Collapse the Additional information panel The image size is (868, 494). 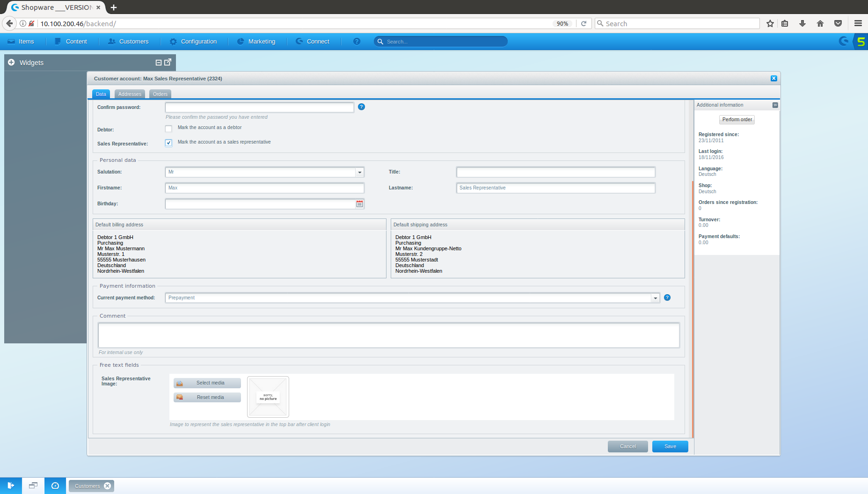(775, 105)
